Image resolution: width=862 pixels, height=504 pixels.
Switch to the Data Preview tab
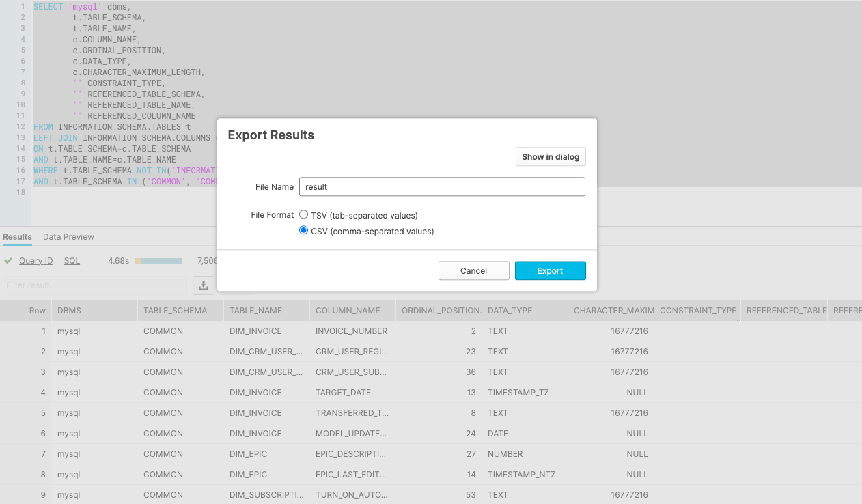point(68,237)
